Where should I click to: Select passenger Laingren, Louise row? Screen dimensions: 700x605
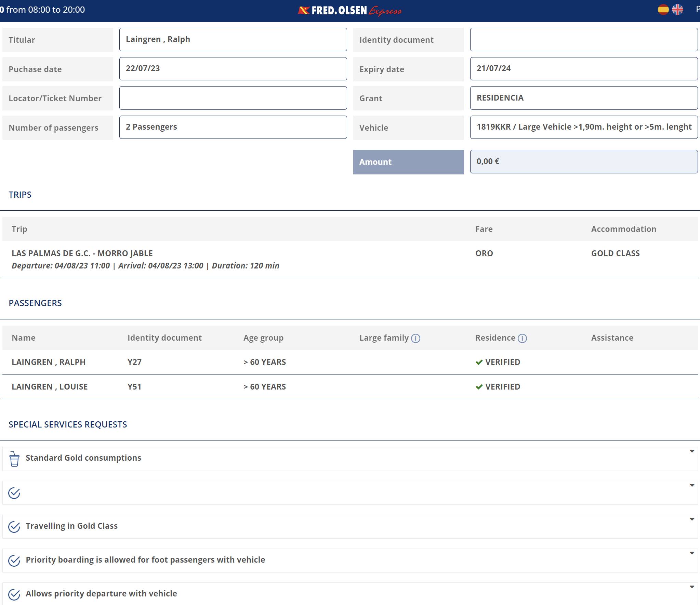(50, 387)
